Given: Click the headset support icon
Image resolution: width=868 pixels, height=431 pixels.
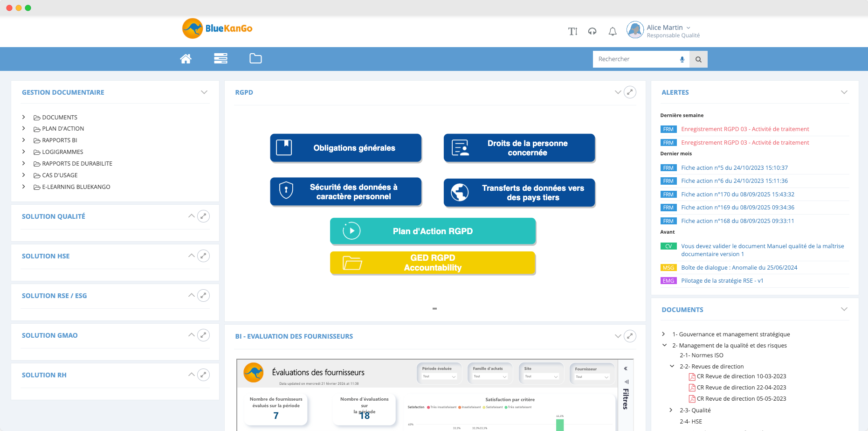Looking at the screenshot, I should tap(592, 31).
